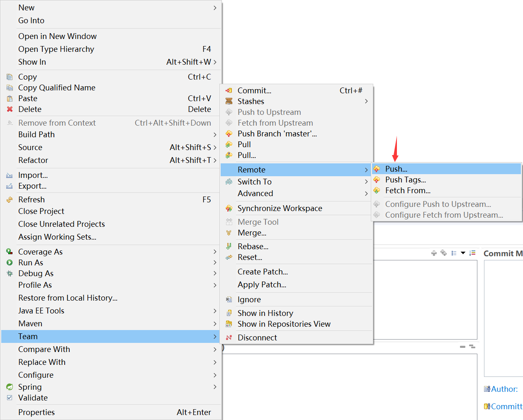523x420 pixels.
Task: Expand the Maven submenu arrow
Action: (215, 324)
